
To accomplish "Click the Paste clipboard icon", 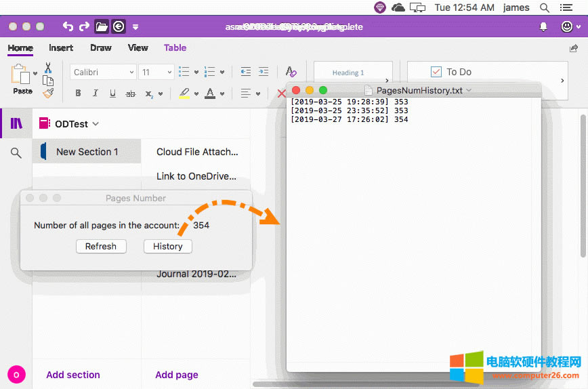I will (21, 75).
